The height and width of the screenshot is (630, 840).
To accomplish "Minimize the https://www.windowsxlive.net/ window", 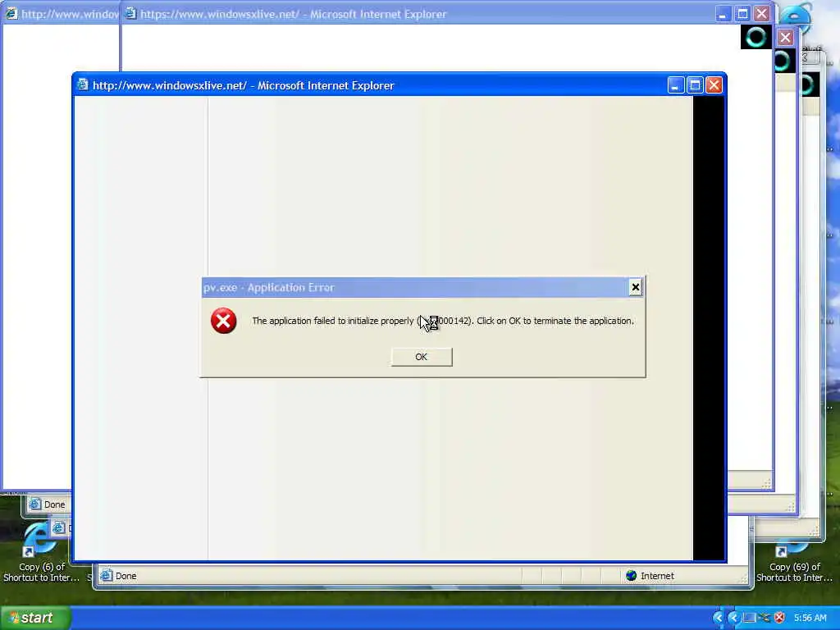I will (723, 14).
